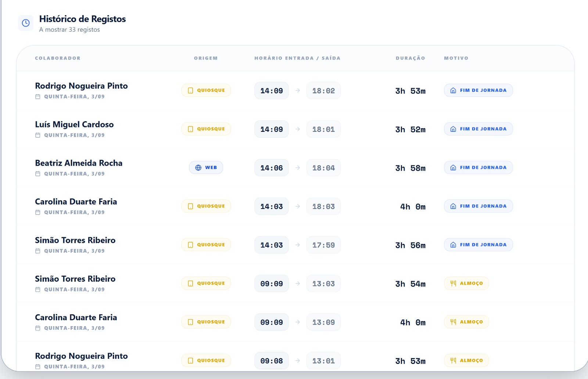Screen dimensions: 588x379
Task: Click the home icon in Rodrigo's 18:02 row
Action: 453,90
